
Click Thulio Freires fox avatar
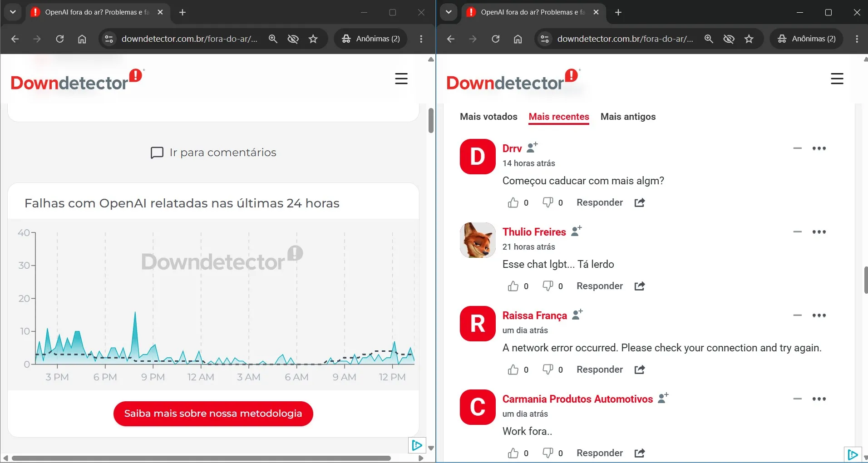pyautogui.click(x=478, y=240)
